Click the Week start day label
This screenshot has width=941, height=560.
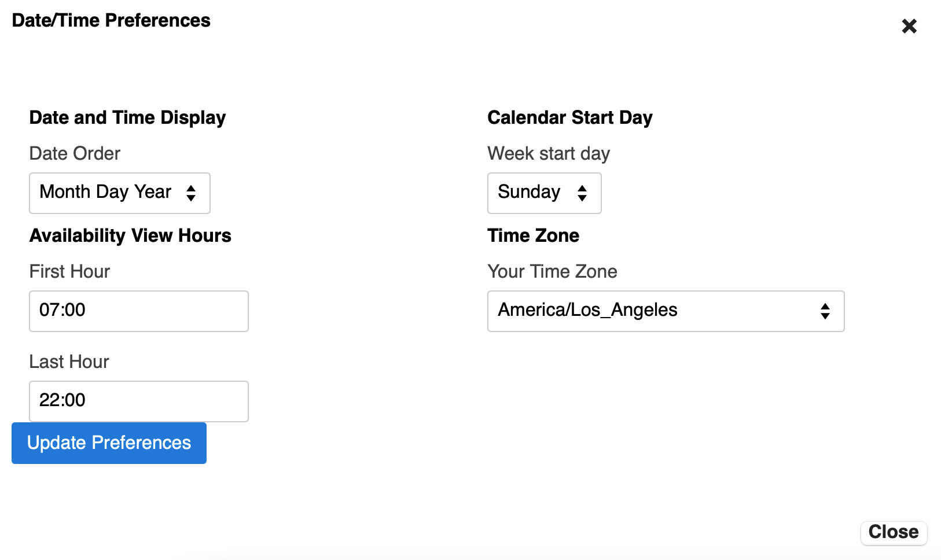click(x=548, y=153)
